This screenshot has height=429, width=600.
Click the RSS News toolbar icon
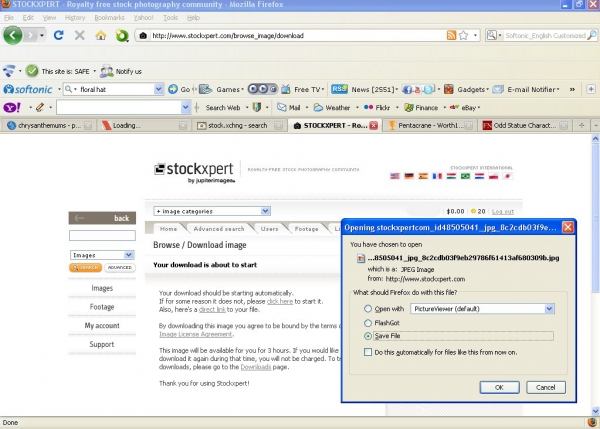pos(339,89)
